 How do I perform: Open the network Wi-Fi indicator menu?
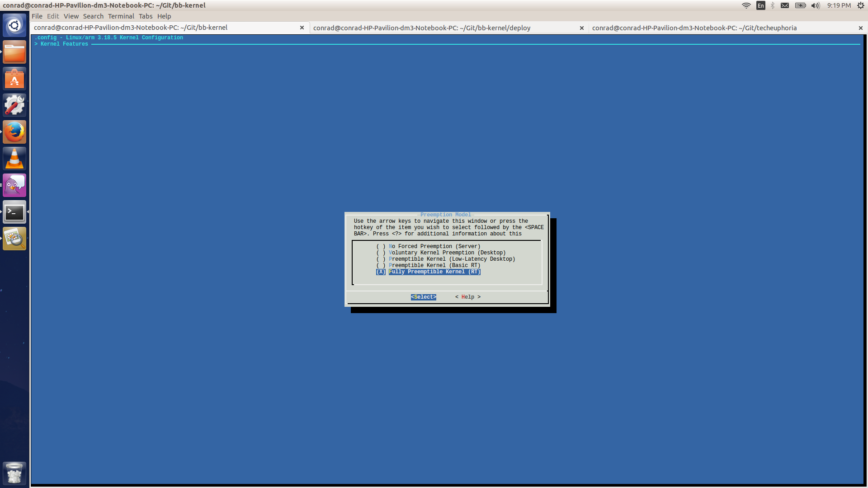click(x=746, y=5)
